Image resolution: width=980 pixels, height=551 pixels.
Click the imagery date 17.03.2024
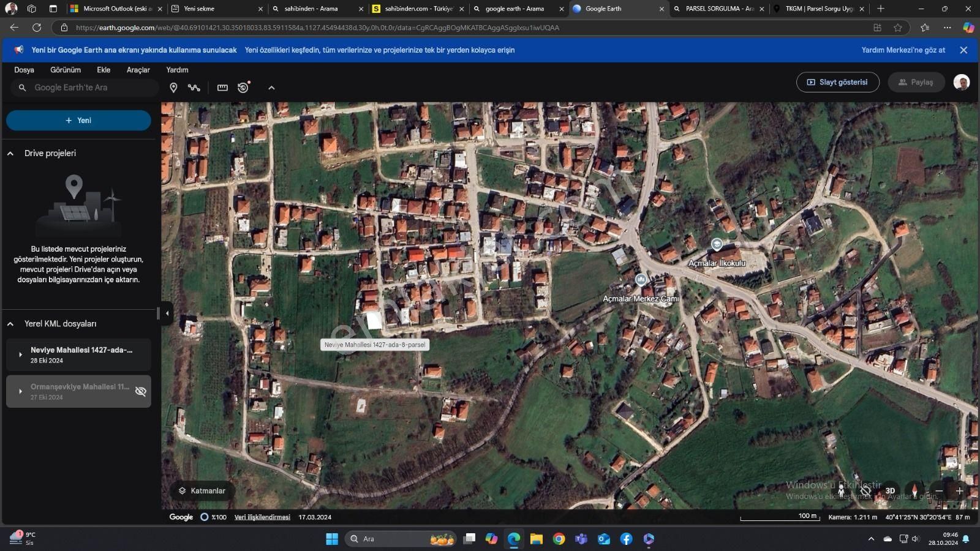315,517
